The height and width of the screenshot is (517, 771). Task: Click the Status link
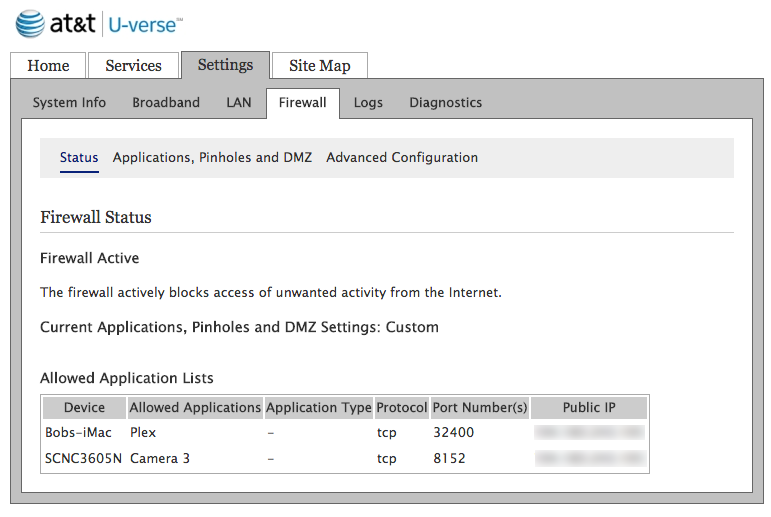pyautogui.click(x=79, y=158)
